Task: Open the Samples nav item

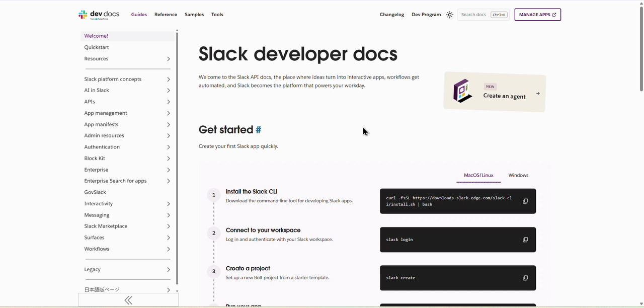Action: pyautogui.click(x=194, y=15)
